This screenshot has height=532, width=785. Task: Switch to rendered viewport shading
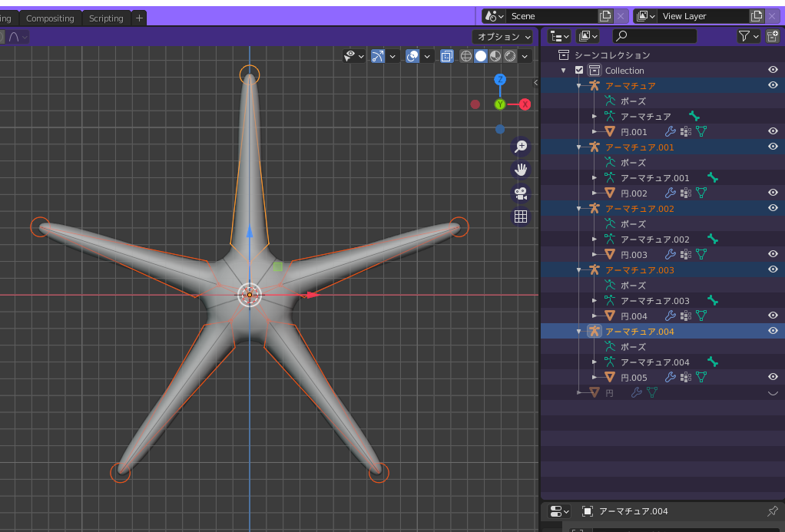click(509, 55)
